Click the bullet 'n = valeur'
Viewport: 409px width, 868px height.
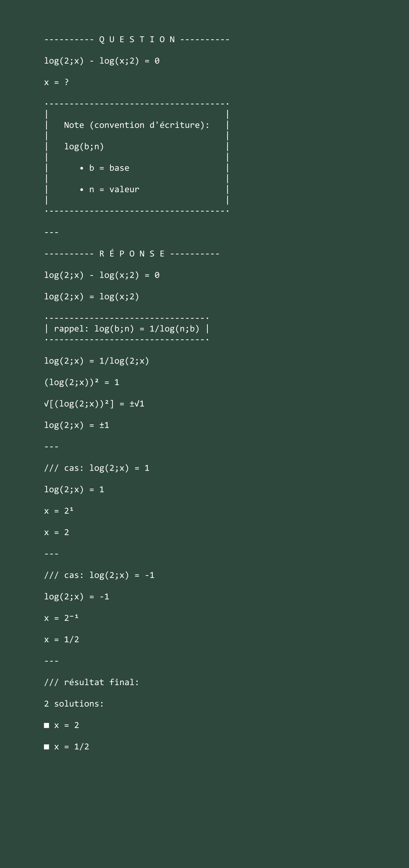click(x=109, y=189)
